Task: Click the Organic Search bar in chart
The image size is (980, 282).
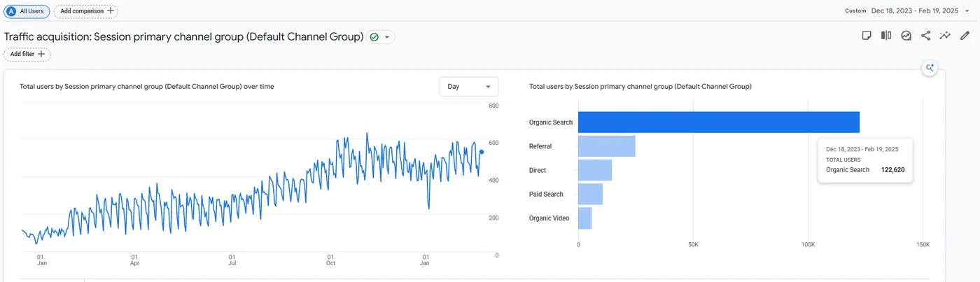Action: [x=718, y=122]
